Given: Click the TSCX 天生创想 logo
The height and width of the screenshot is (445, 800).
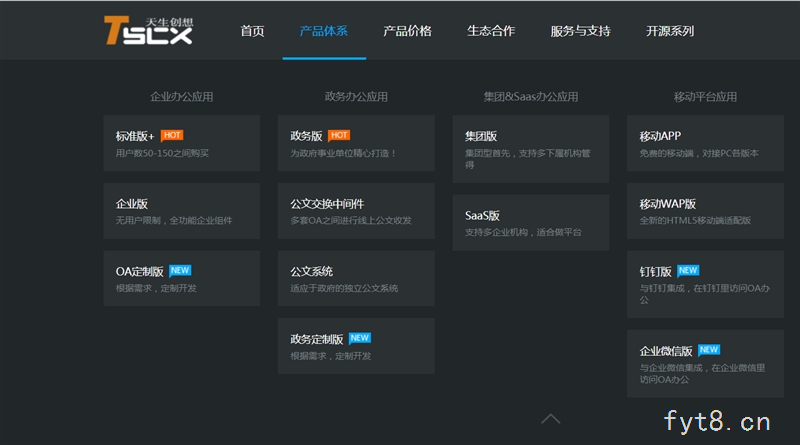Looking at the screenshot, I should point(148,30).
